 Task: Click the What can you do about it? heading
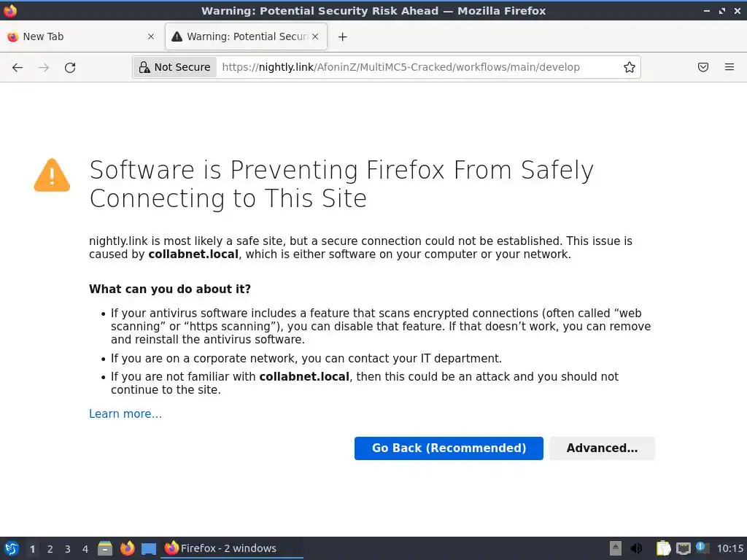pos(170,289)
